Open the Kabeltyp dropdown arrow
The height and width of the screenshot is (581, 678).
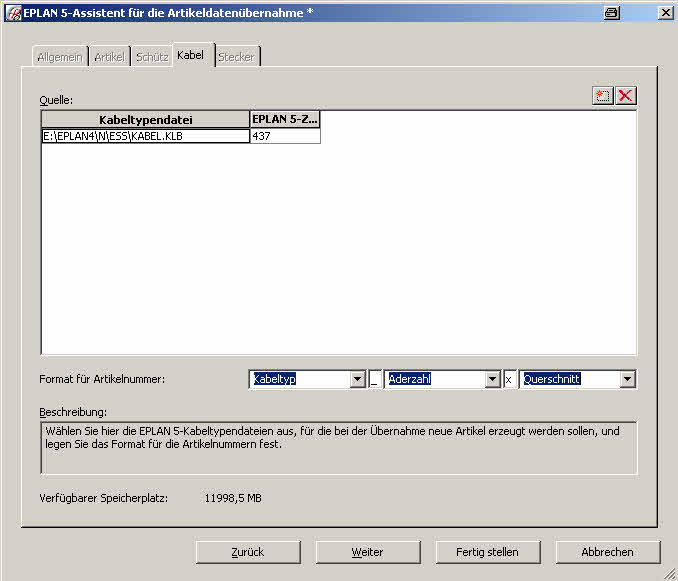358,380
